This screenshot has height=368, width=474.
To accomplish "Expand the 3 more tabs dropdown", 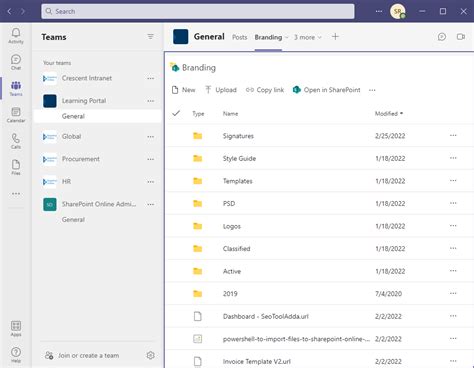I will [307, 37].
